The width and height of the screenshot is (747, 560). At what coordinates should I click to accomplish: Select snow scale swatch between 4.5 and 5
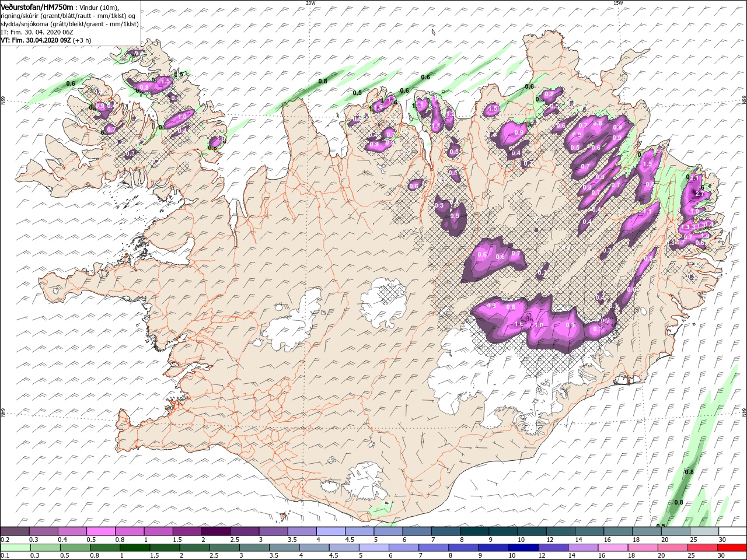359,531
